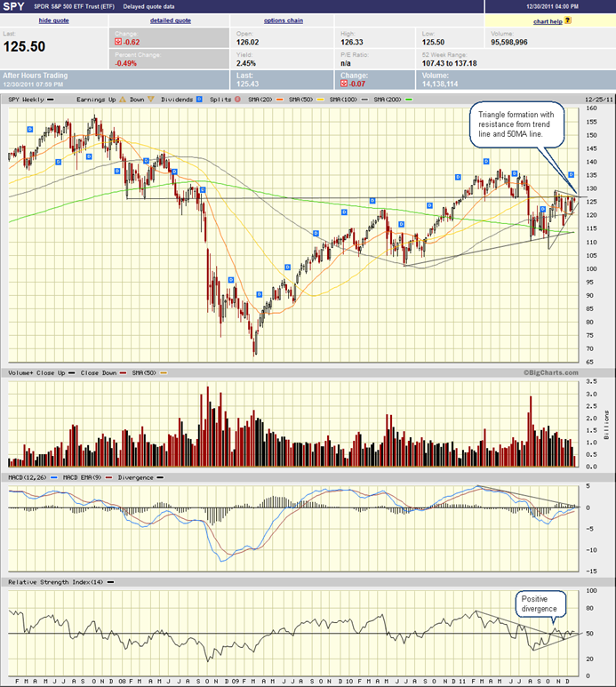Click the SPY ticker symbol in header
Screen dimensions: 616x687
point(13,6)
